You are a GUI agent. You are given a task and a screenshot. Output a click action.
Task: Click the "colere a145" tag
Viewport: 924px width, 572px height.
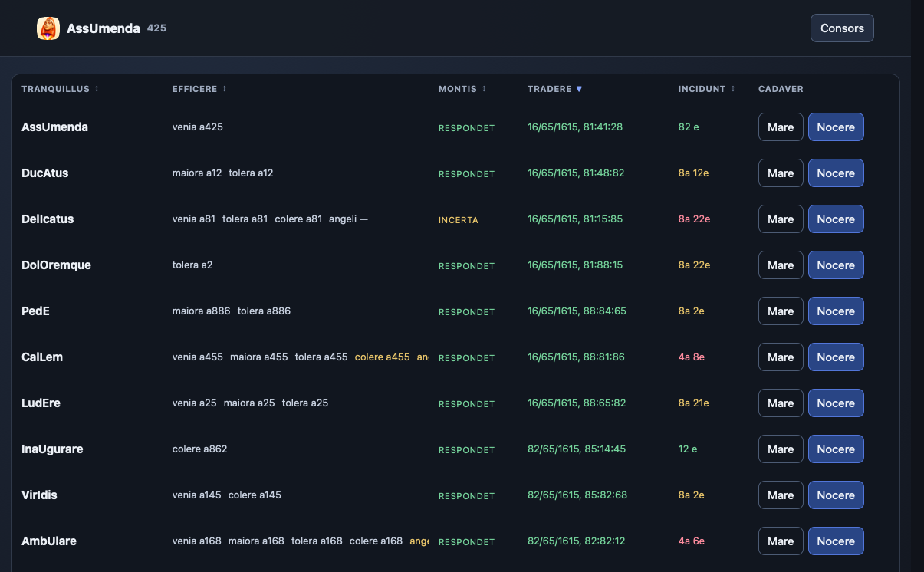255,495
